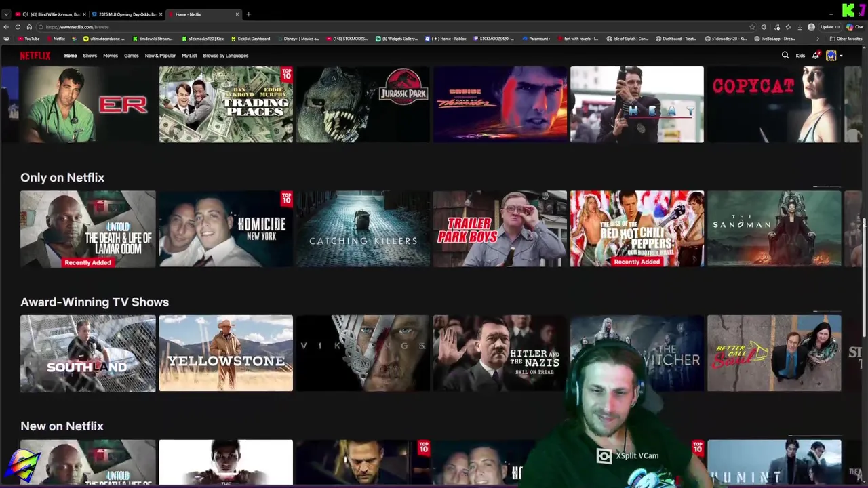
Task: Open the Yellowstone thumbnail
Action: pos(226,353)
